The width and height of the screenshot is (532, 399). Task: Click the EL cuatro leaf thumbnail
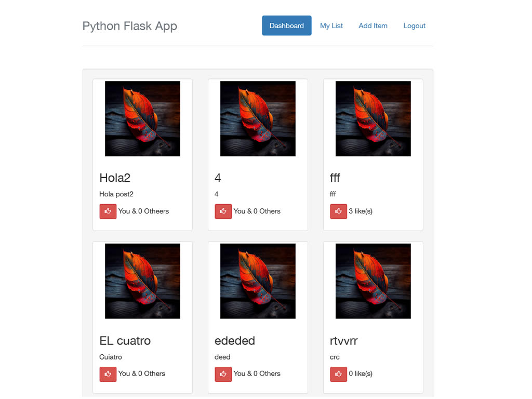[x=142, y=281]
